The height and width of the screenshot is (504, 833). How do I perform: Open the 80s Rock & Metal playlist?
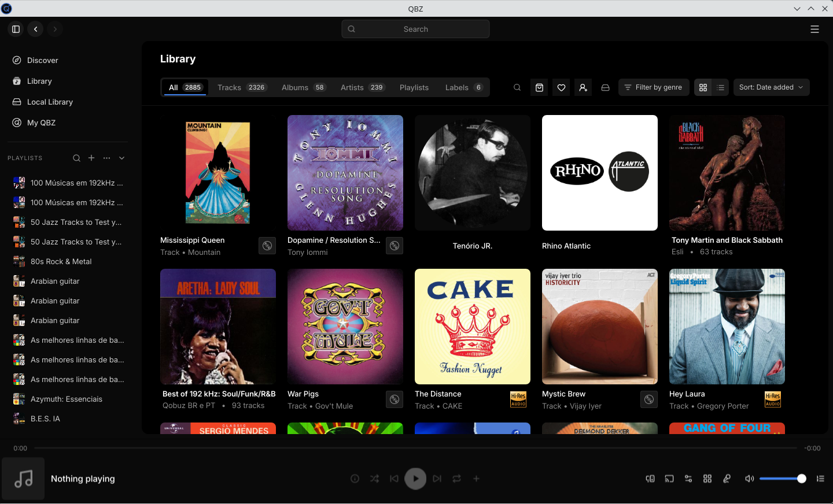(x=68, y=261)
